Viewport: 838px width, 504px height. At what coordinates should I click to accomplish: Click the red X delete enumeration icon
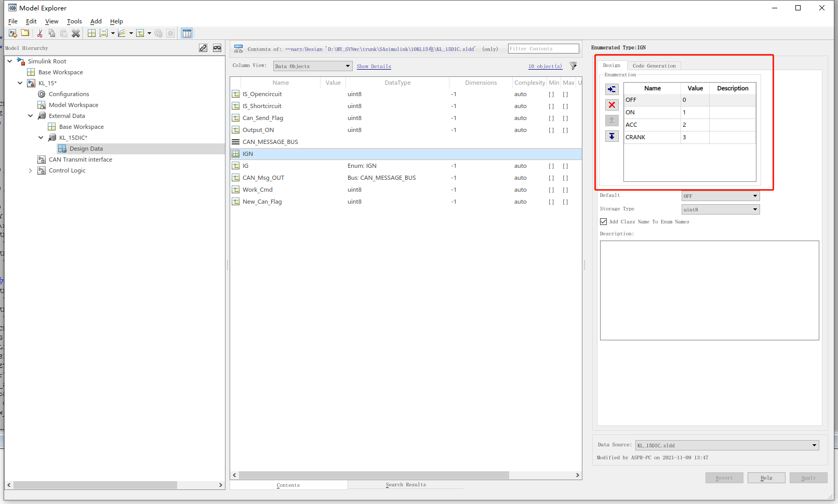point(612,105)
